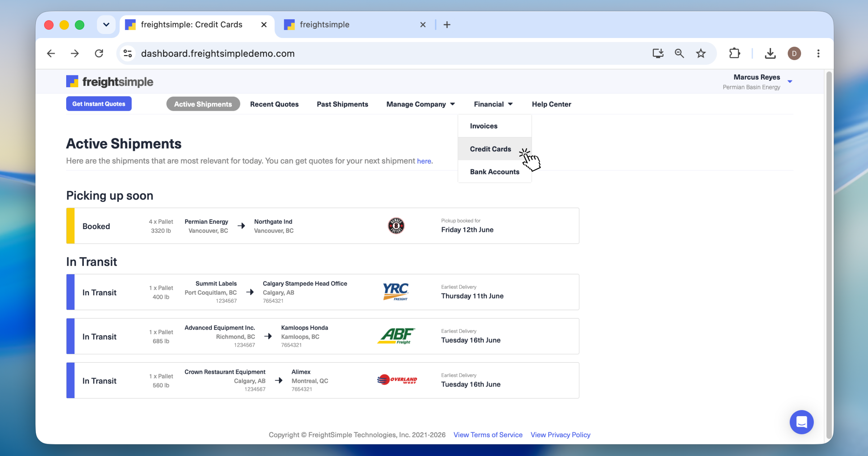This screenshot has width=868, height=456.
Task: Open View Privacy Policy link
Action: tap(560, 435)
